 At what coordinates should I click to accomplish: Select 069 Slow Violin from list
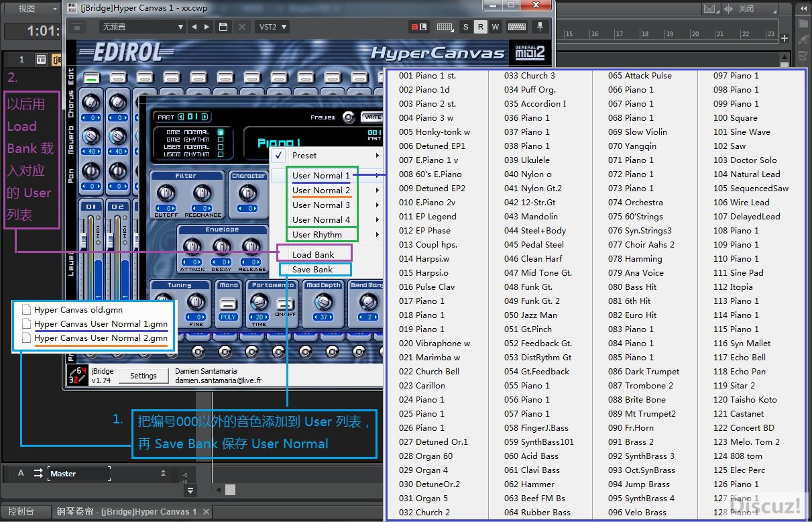638,132
